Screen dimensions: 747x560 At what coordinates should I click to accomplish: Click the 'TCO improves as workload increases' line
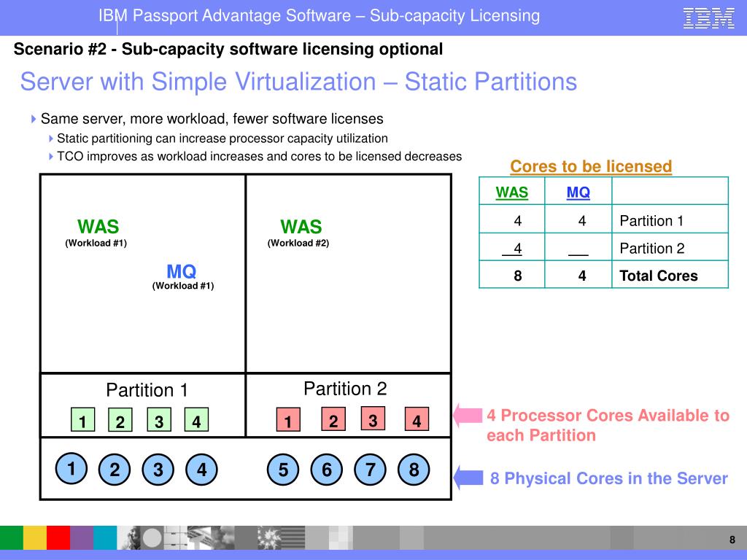click(259, 157)
